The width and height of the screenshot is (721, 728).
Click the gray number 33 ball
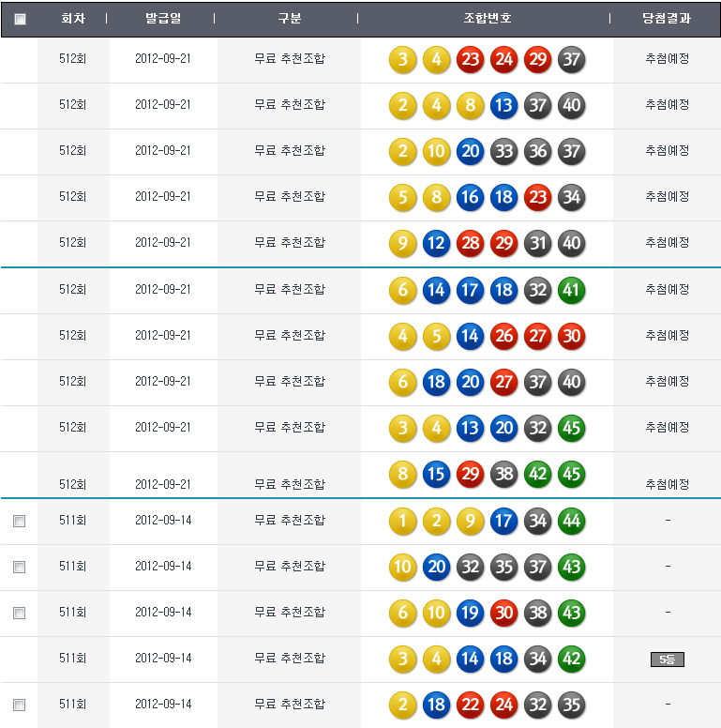503,152
